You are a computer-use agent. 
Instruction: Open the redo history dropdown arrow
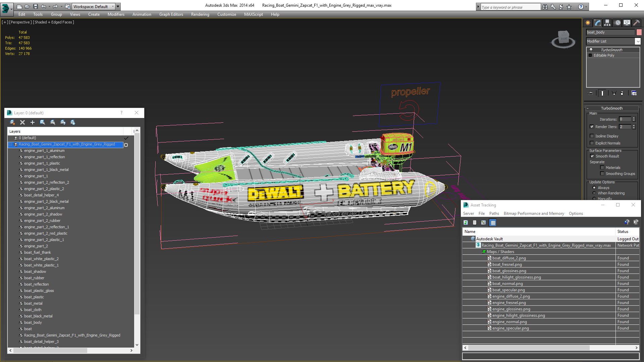[x=61, y=6]
